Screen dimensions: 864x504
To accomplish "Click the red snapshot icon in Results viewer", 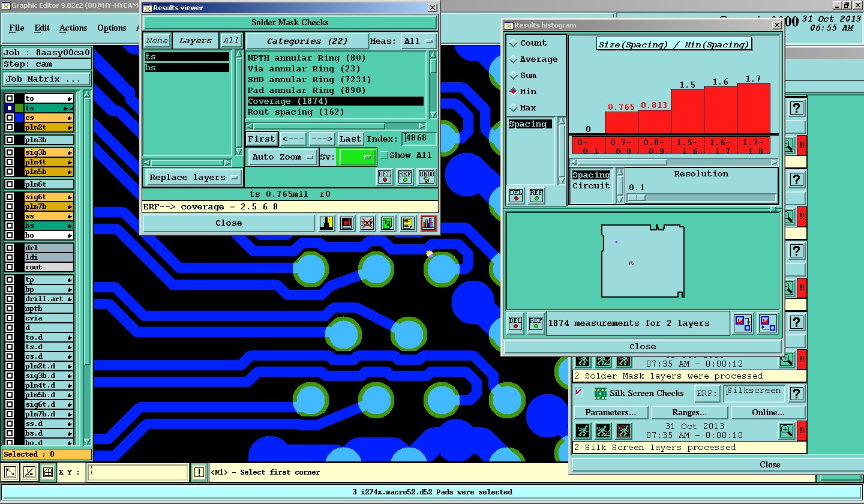I will click(347, 223).
